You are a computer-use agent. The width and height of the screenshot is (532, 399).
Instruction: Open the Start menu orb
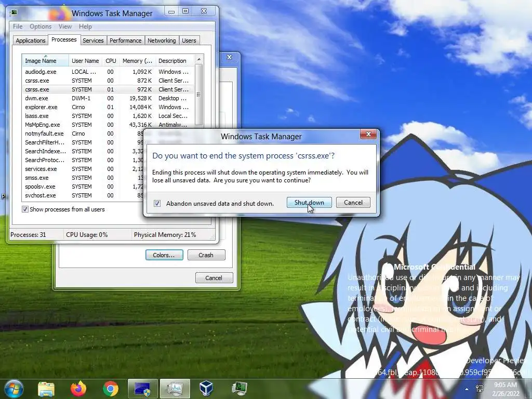click(x=14, y=389)
